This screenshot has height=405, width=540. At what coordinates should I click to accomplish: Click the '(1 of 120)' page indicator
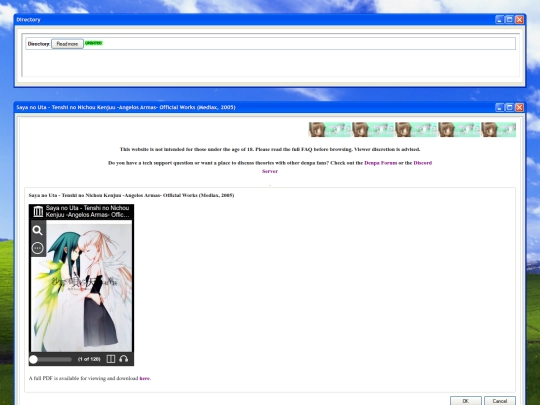point(89,359)
